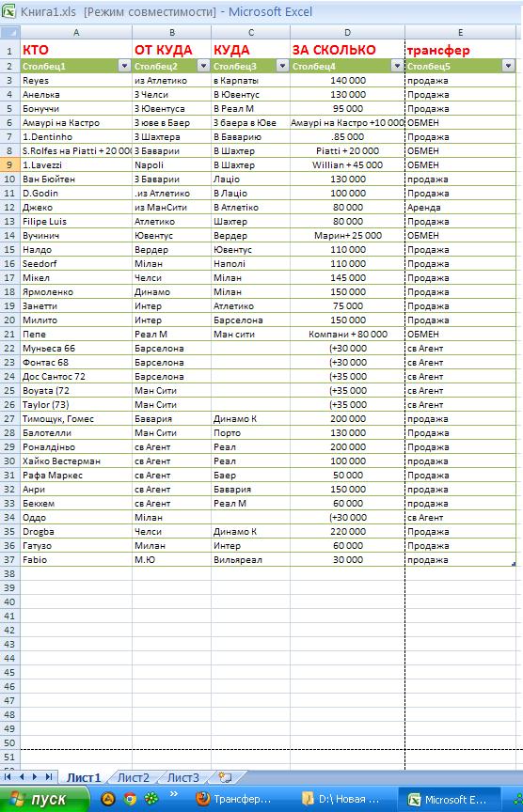Select row 38 by its row header

tap(9, 573)
